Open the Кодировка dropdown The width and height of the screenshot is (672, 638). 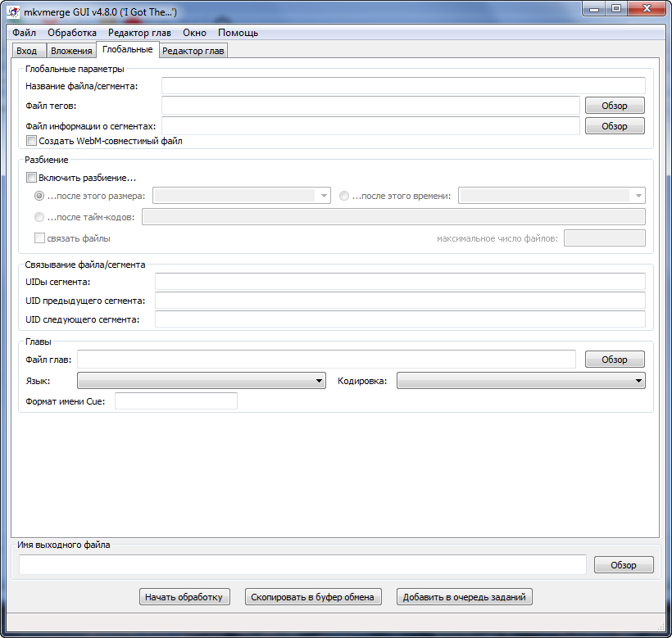pyautogui.click(x=521, y=380)
